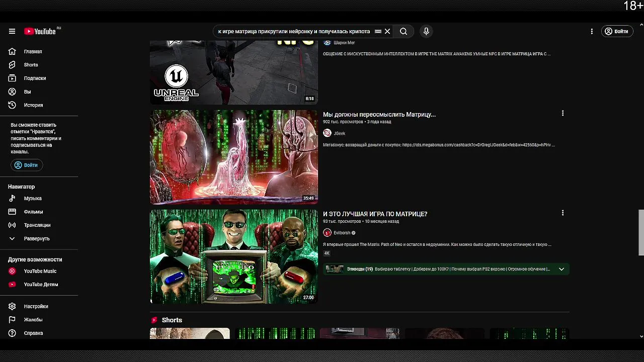Image resolution: width=644 pixels, height=362 pixels.
Task: Click the Шарки Мег channel name
Action: tap(344, 43)
